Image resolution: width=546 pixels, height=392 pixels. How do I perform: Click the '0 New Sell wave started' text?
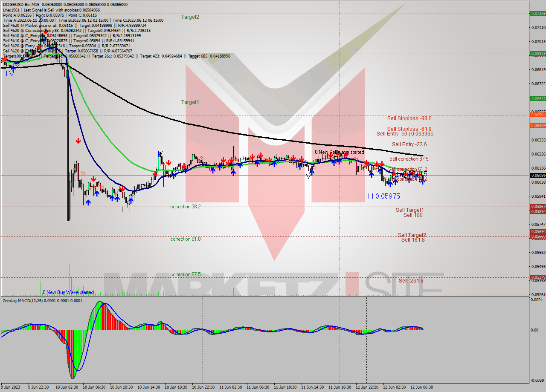click(340, 152)
